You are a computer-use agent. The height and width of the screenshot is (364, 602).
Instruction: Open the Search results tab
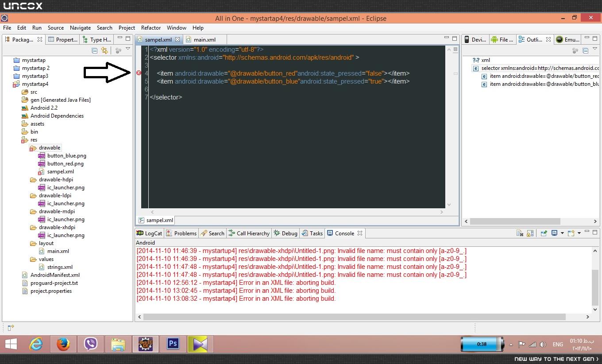212,233
